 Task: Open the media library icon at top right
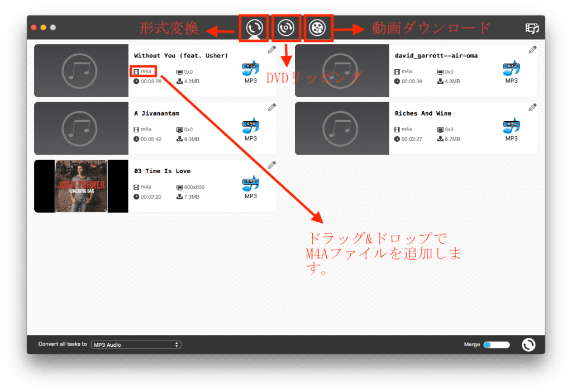[532, 28]
